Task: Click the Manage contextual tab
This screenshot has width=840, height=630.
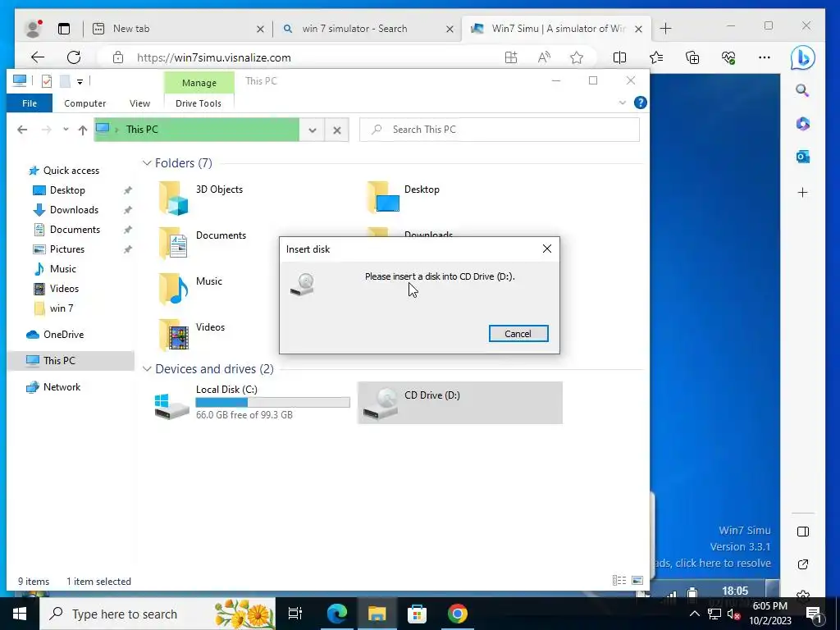Action: (x=199, y=83)
